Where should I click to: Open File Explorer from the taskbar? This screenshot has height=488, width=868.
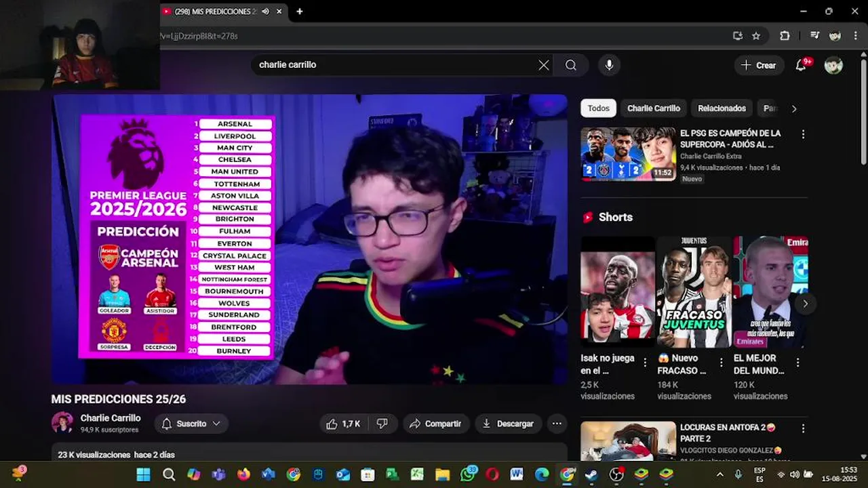pos(442,474)
